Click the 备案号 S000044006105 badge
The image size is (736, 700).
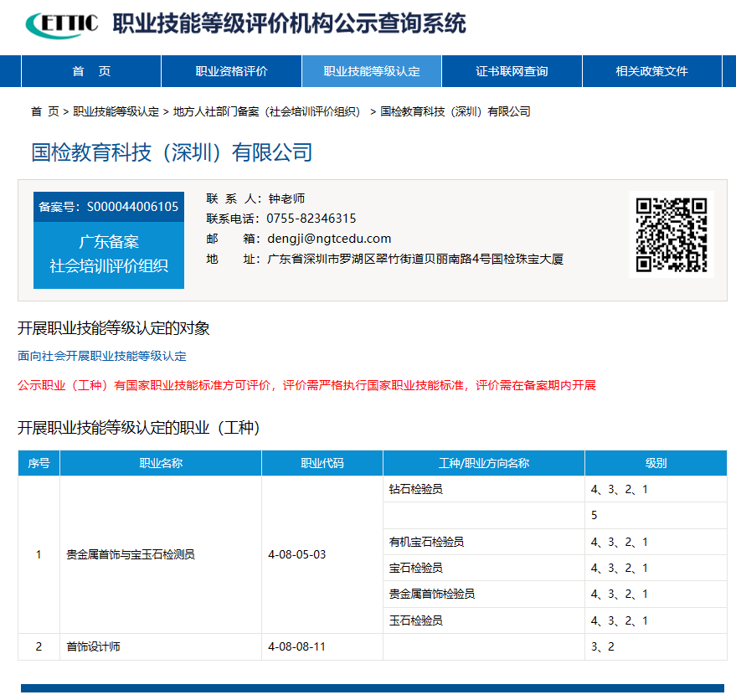coord(108,207)
